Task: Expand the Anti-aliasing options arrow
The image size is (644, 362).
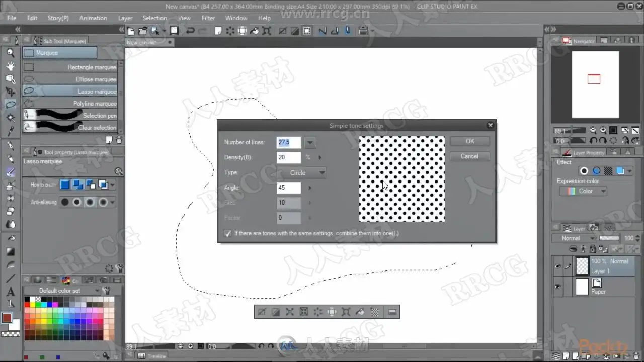Action: coord(113,202)
